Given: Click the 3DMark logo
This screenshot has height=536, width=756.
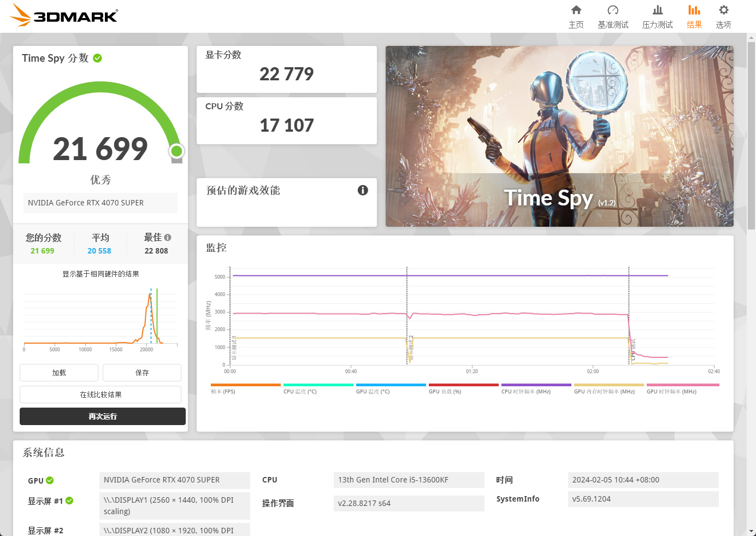Looking at the screenshot, I should coord(64,15).
